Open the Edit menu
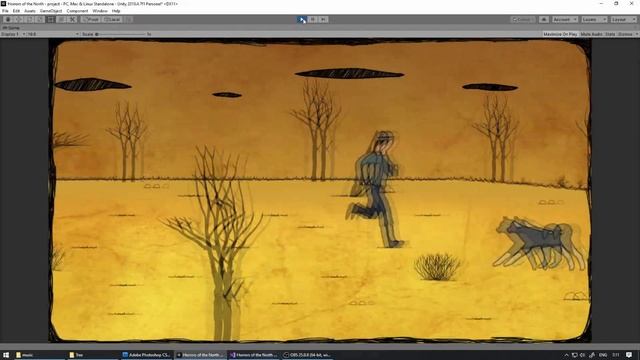This screenshot has width=640, height=360. click(16, 11)
